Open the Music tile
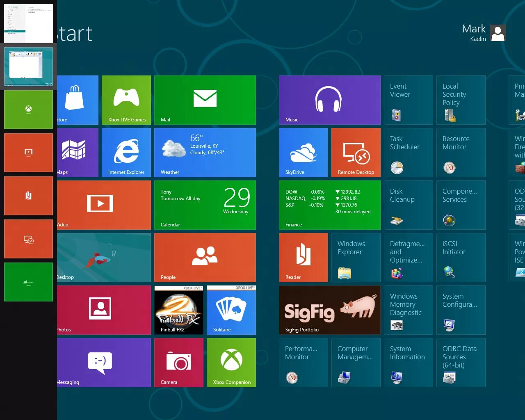 330,100
